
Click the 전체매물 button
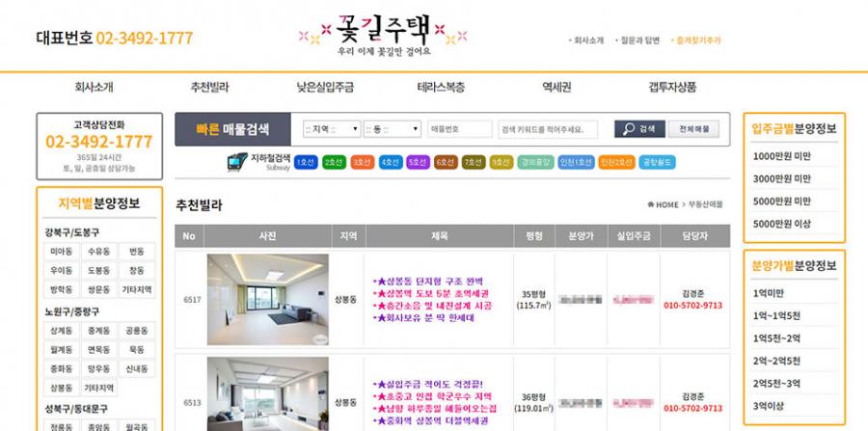point(693,129)
